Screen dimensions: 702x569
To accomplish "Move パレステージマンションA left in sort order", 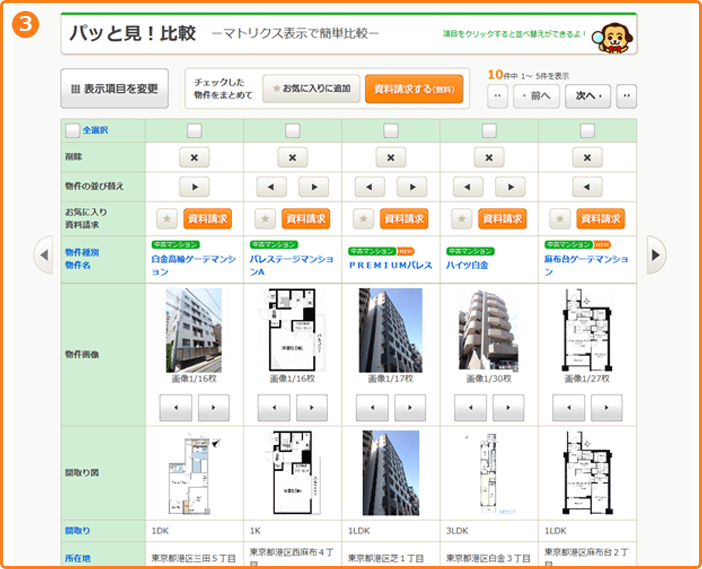I will click(x=271, y=187).
